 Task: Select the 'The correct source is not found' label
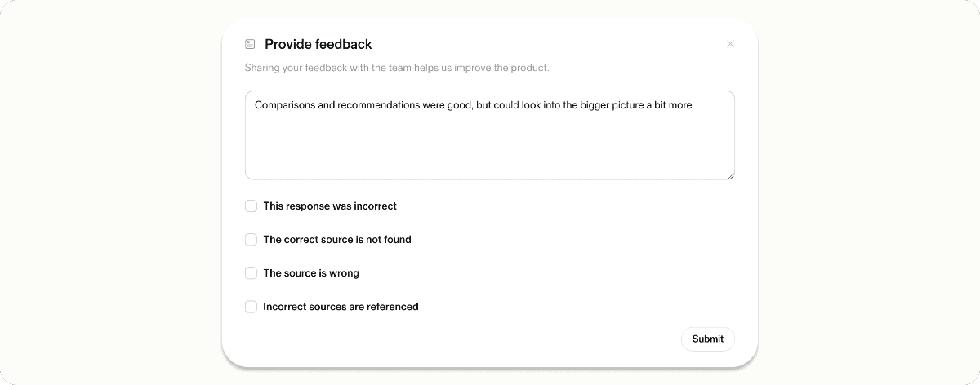(337, 240)
